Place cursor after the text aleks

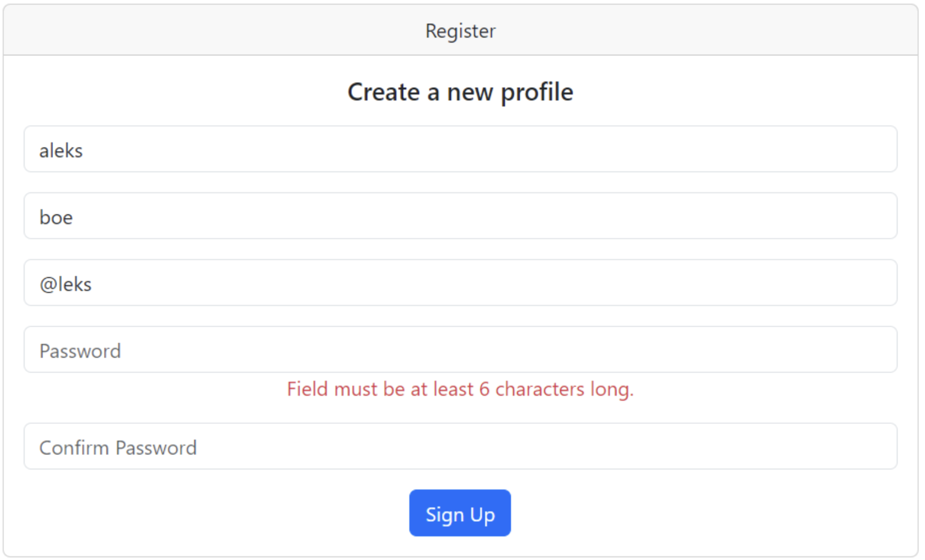84,151
